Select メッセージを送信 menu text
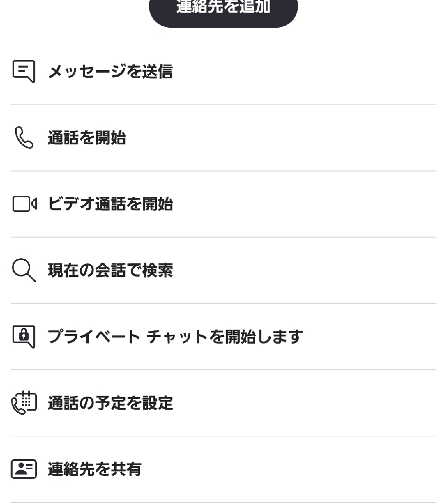Image resolution: width=447 pixels, height=504 pixels. point(110,72)
